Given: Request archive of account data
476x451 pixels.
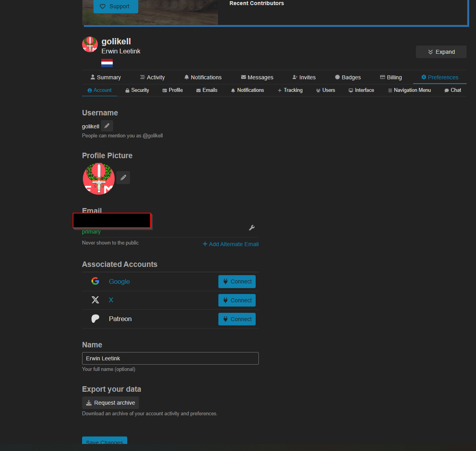Looking at the screenshot, I should (110, 403).
